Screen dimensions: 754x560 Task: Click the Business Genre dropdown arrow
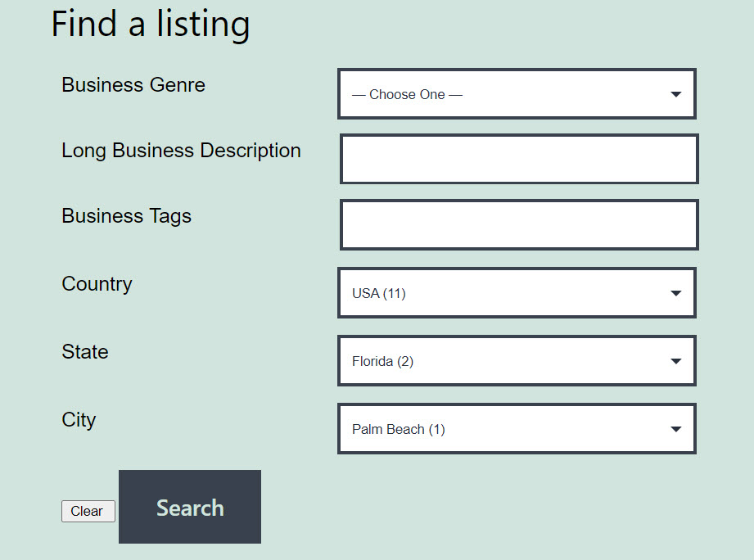[x=675, y=94]
